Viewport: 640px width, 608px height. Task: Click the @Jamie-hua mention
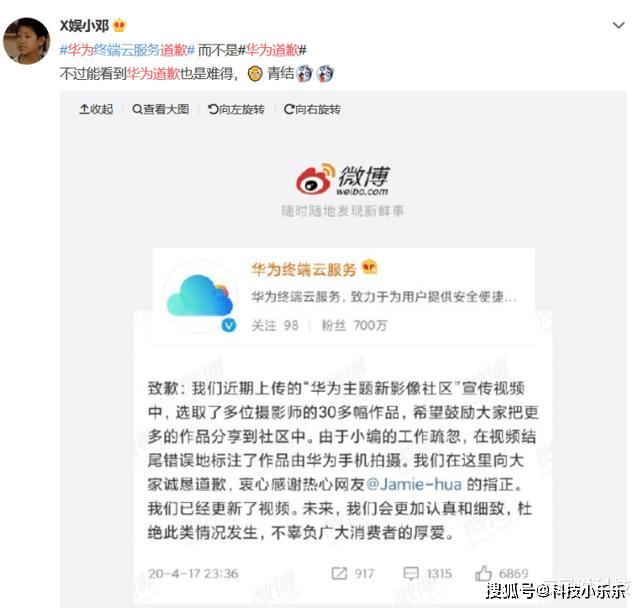(x=414, y=484)
